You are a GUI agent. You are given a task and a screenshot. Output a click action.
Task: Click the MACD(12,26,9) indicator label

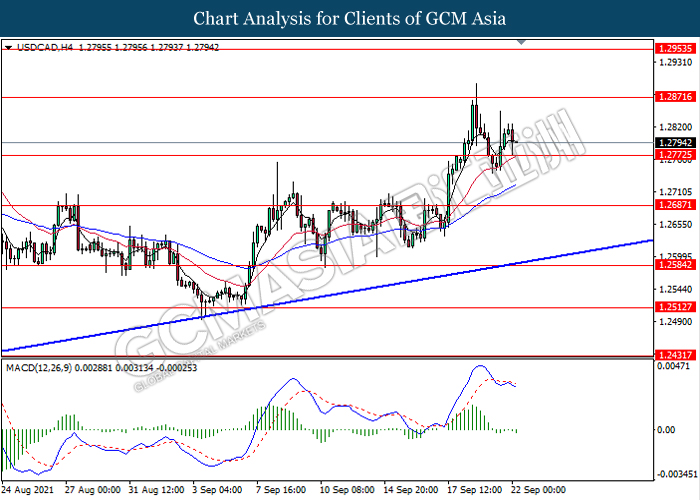click(x=39, y=368)
